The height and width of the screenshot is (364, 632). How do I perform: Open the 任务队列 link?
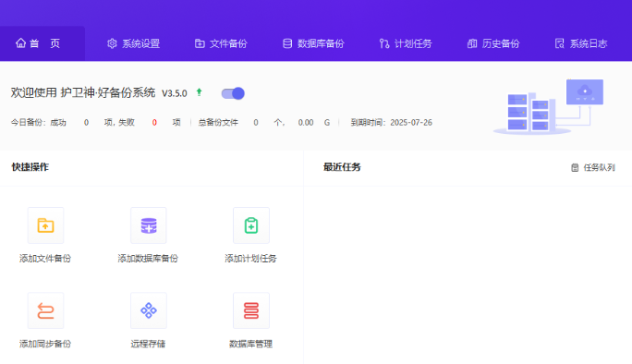coord(593,167)
